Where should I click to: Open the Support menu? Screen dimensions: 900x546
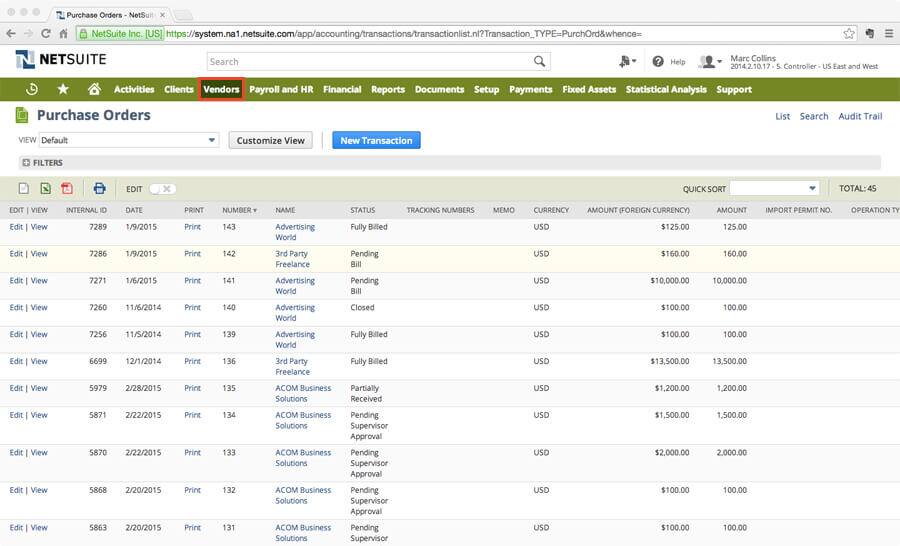click(x=734, y=90)
